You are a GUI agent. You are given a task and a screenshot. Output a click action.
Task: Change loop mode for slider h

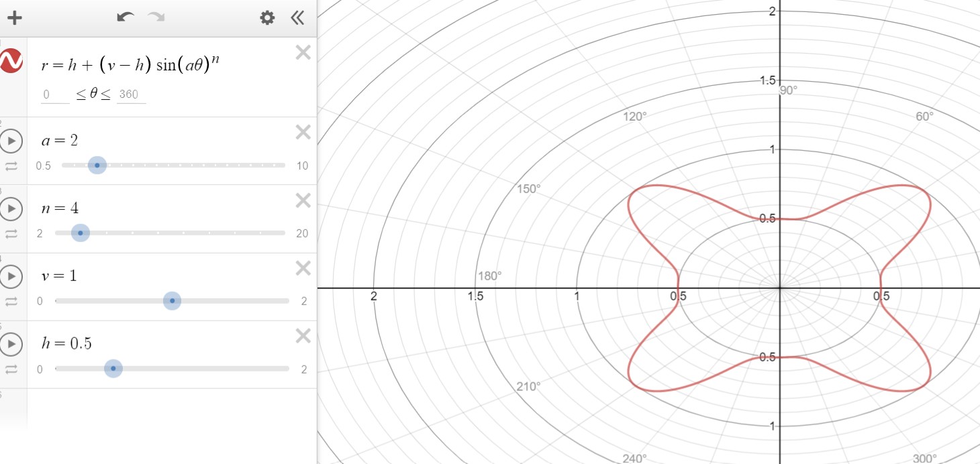tap(11, 369)
